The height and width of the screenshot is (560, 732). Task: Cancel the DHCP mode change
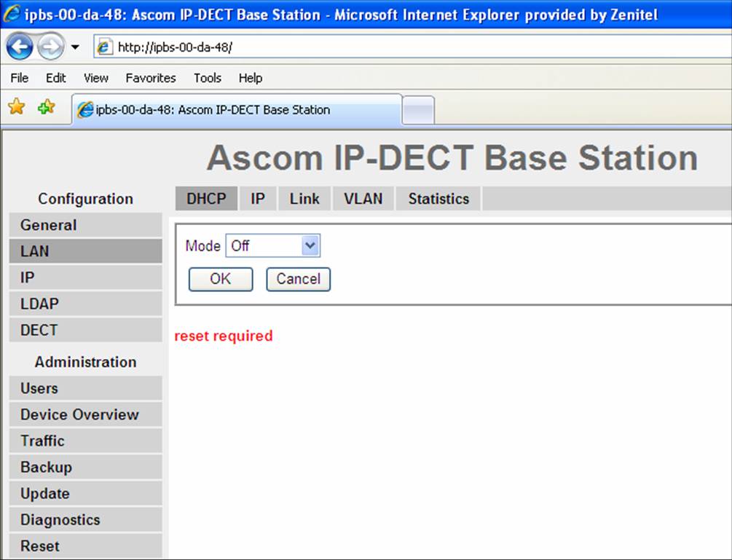(298, 279)
